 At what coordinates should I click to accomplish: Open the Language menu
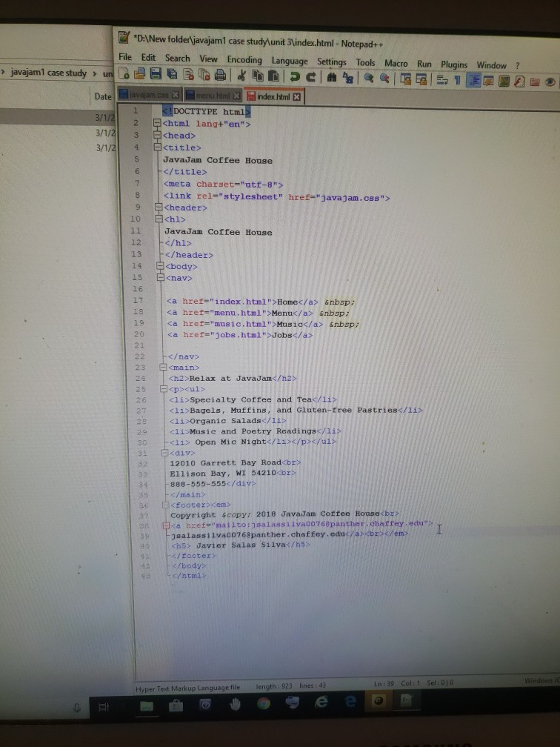point(290,61)
